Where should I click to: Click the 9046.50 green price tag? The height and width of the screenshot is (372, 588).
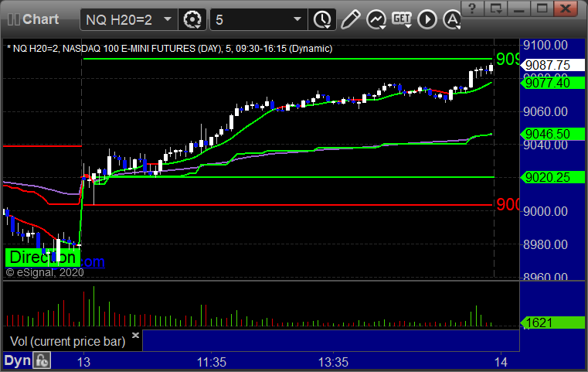click(x=552, y=134)
